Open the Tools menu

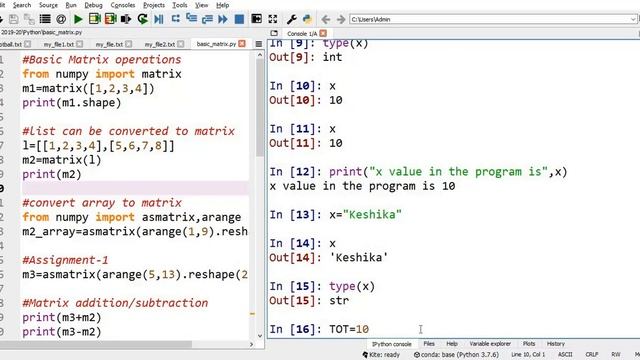click(180, 5)
